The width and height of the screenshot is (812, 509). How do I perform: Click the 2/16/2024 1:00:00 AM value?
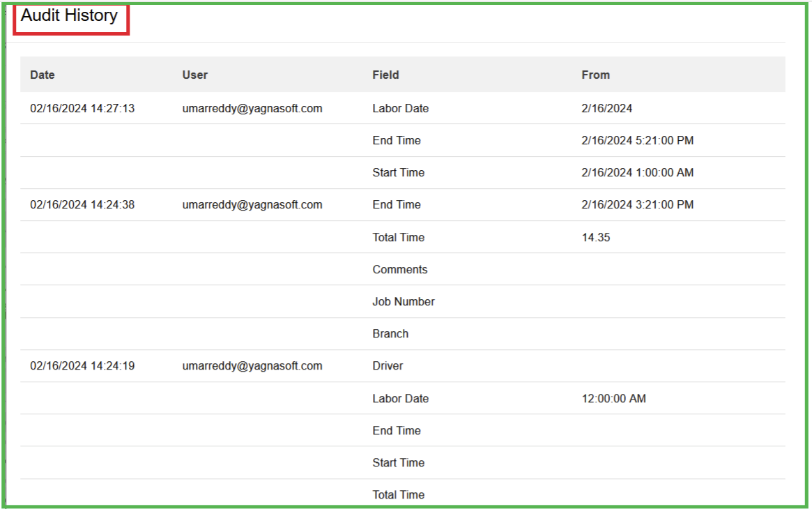click(637, 172)
